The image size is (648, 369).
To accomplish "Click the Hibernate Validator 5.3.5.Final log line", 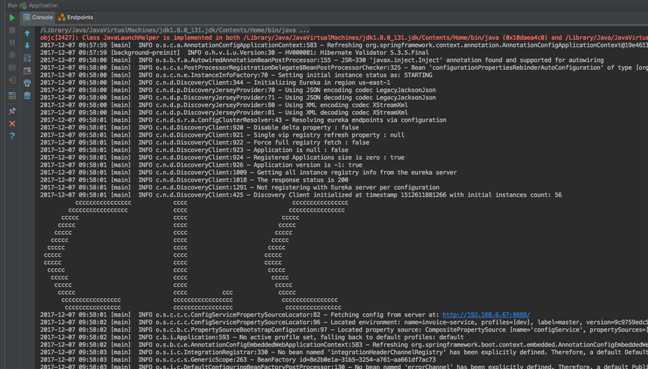I will click(x=235, y=52).
